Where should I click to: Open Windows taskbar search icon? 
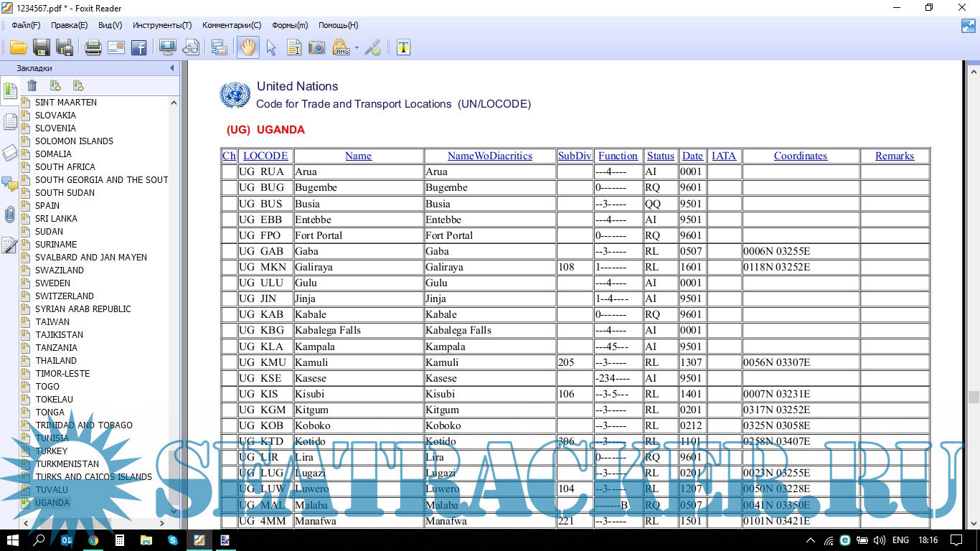pyautogui.click(x=39, y=540)
